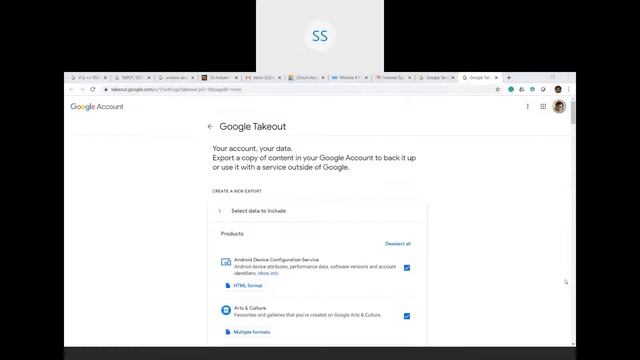Reload the page with the refresh icon

[x=93, y=89]
